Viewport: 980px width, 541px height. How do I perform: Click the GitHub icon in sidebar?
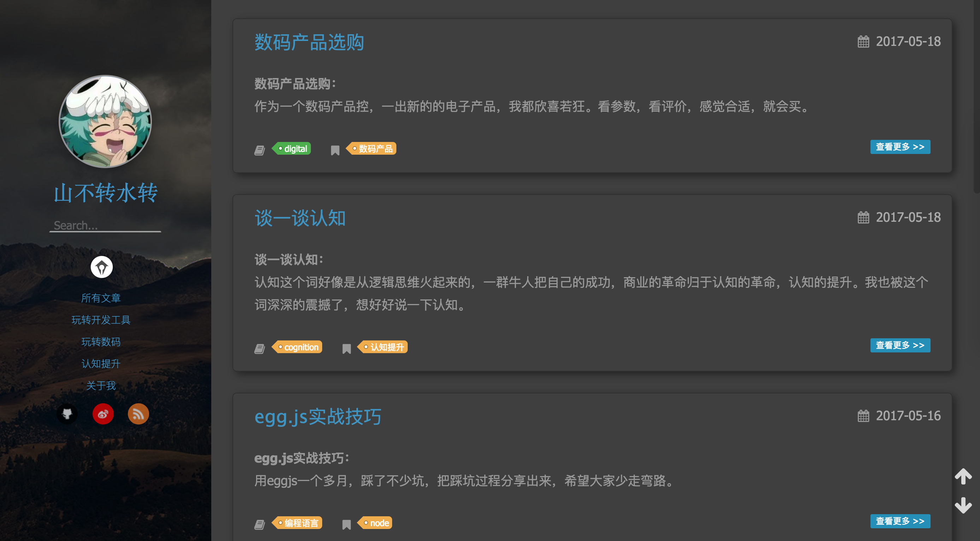click(67, 414)
